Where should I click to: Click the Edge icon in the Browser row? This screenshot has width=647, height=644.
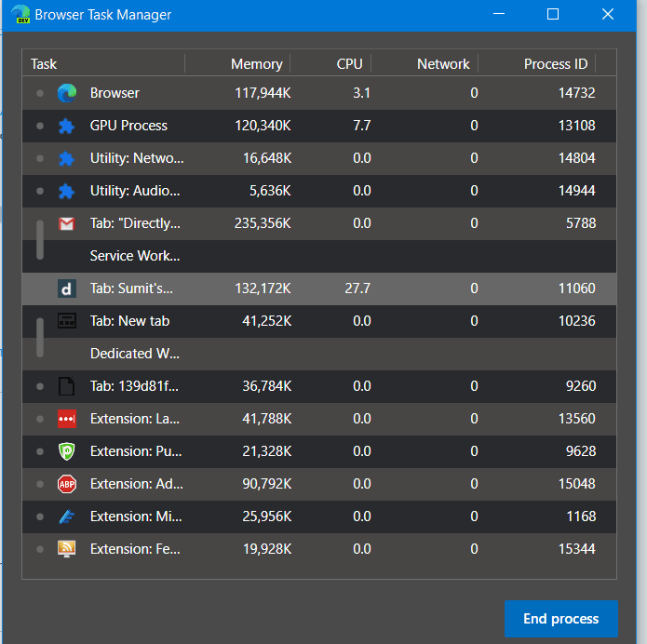tap(67, 93)
